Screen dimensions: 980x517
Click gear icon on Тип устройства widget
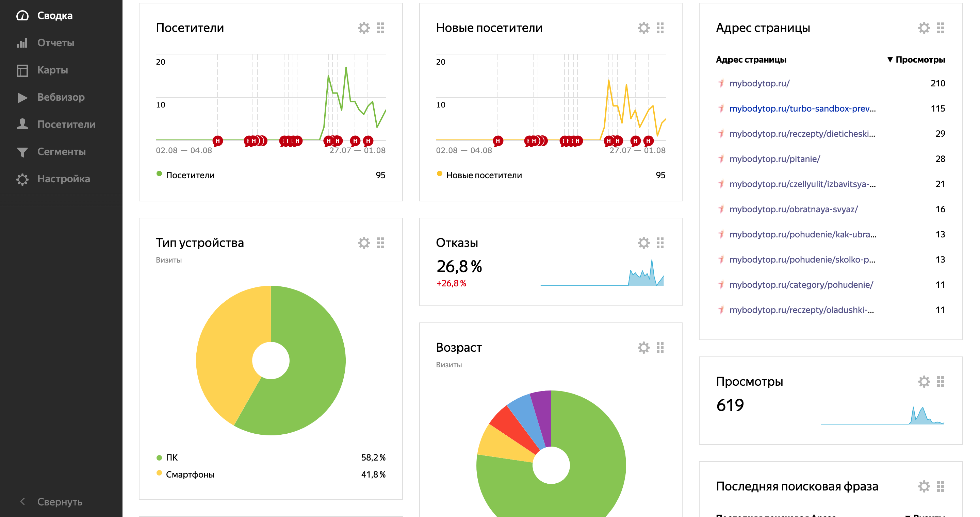coord(364,243)
